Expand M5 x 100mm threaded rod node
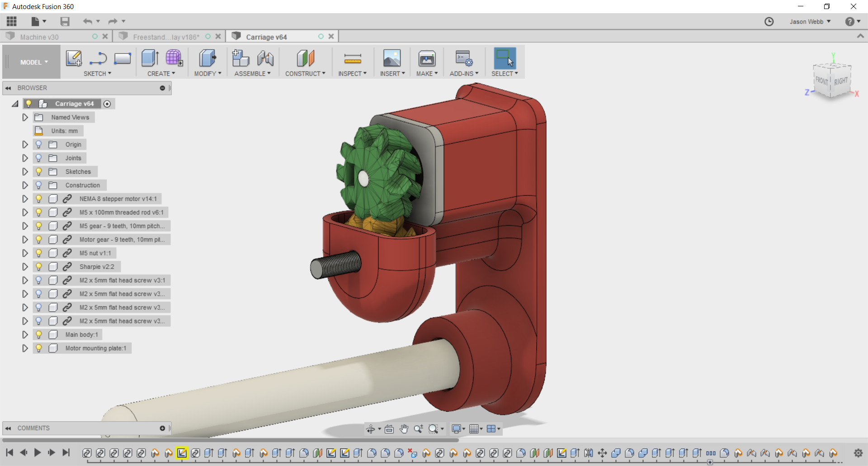This screenshot has width=868, height=466. pos(25,212)
